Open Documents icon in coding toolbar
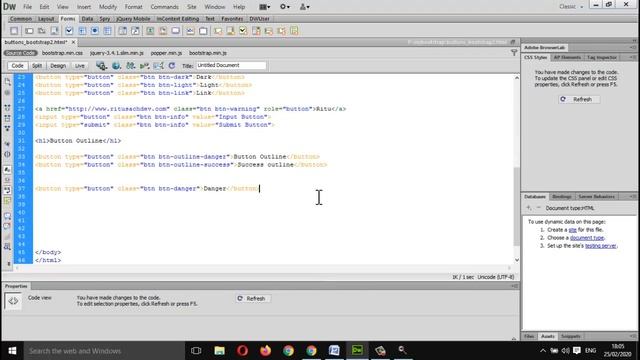Image resolution: width=640 pixels, height=360 pixels. [7, 82]
